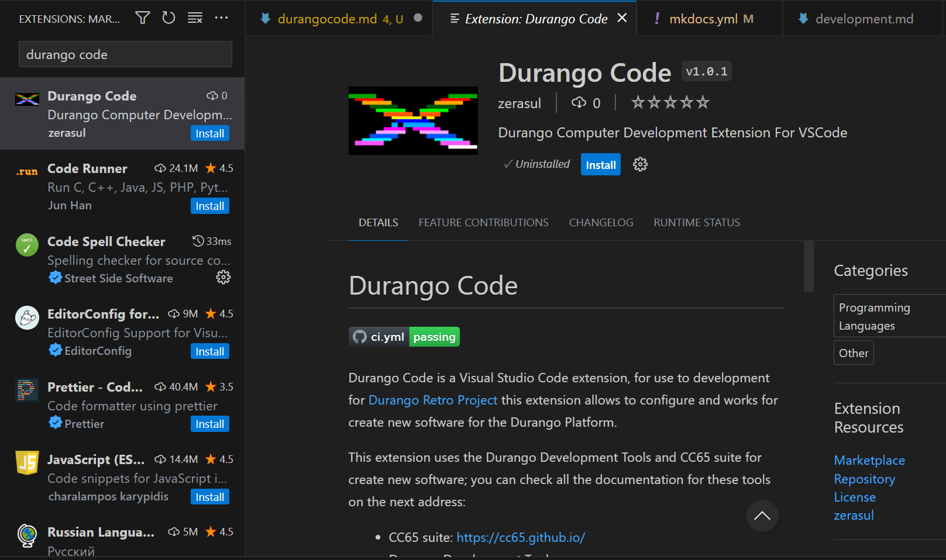The width and height of the screenshot is (946, 560).
Task: Refresh the extensions list
Action: [x=168, y=18]
